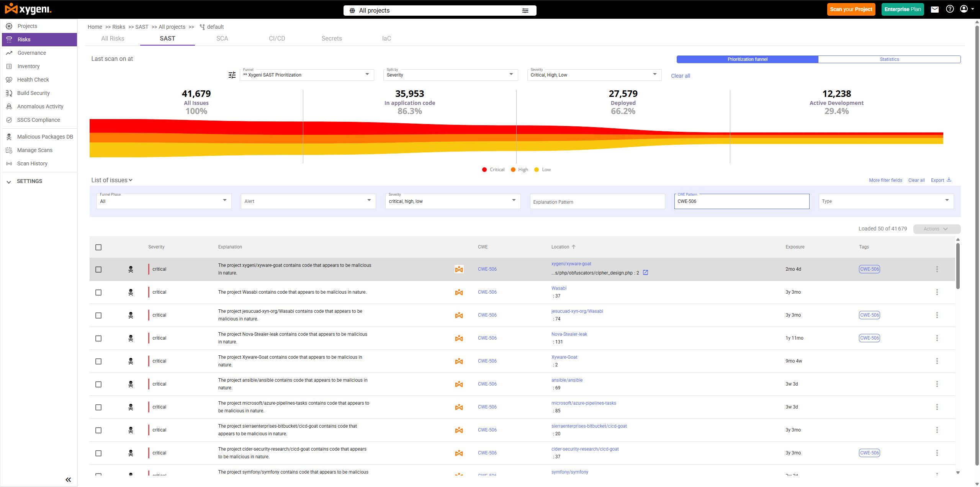980x487 pixels.
Task: Click project filter icon in All projects bar
Action: coord(525,11)
